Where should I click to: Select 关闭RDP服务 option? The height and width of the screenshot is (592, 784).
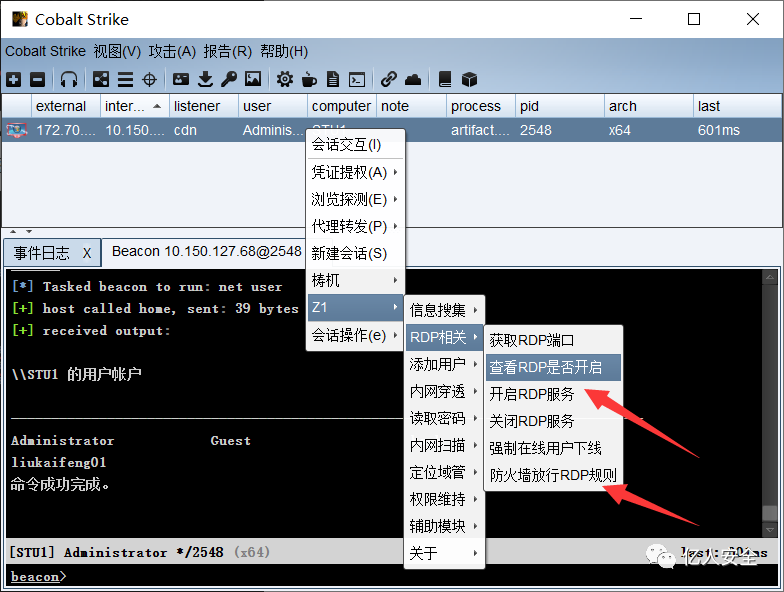pyautogui.click(x=554, y=421)
